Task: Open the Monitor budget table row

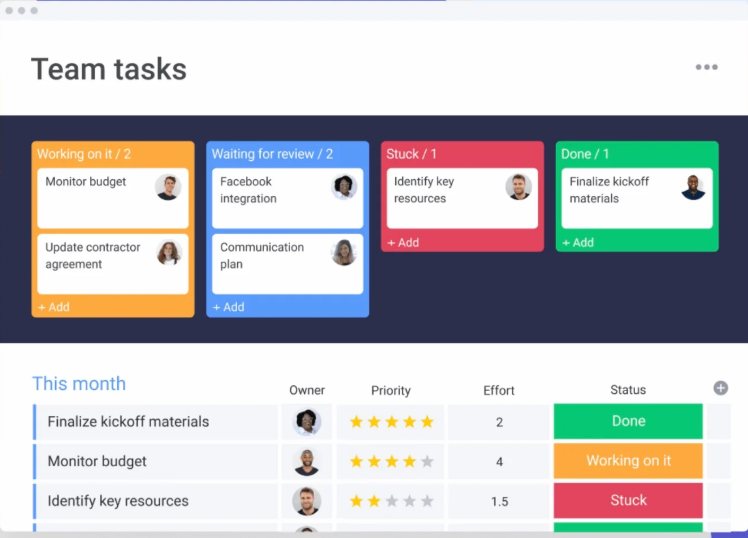Action: click(157, 462)
